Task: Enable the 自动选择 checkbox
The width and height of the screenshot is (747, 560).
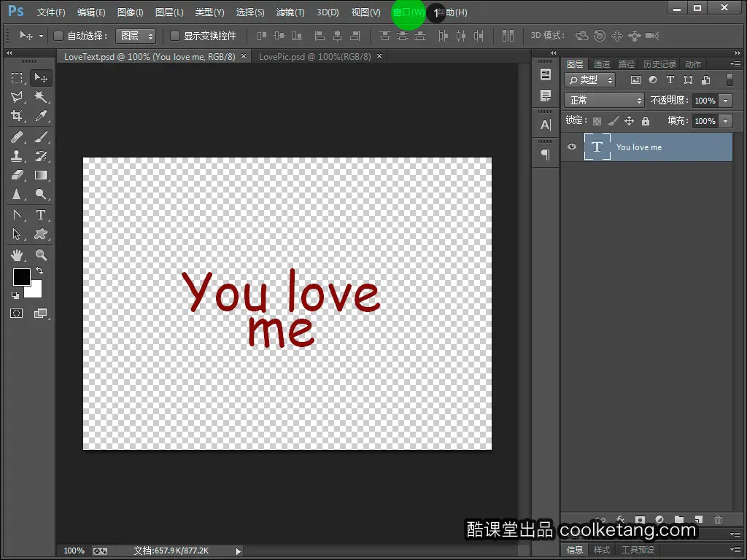Action: [x=58, y=36]
